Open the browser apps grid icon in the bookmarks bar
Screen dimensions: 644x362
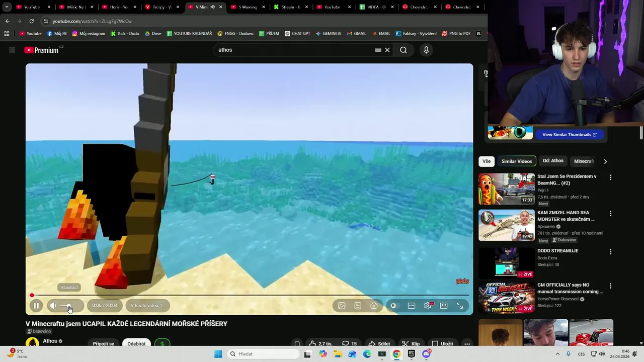pyautogui.click(x=7, y=34)
